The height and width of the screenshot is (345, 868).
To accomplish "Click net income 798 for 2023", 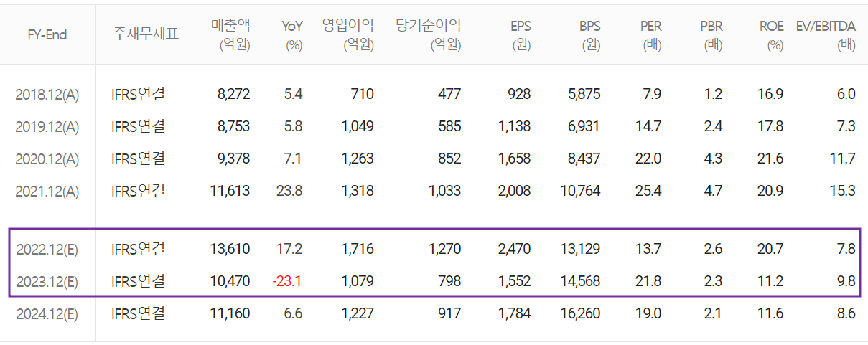I will tap(449, 280).
